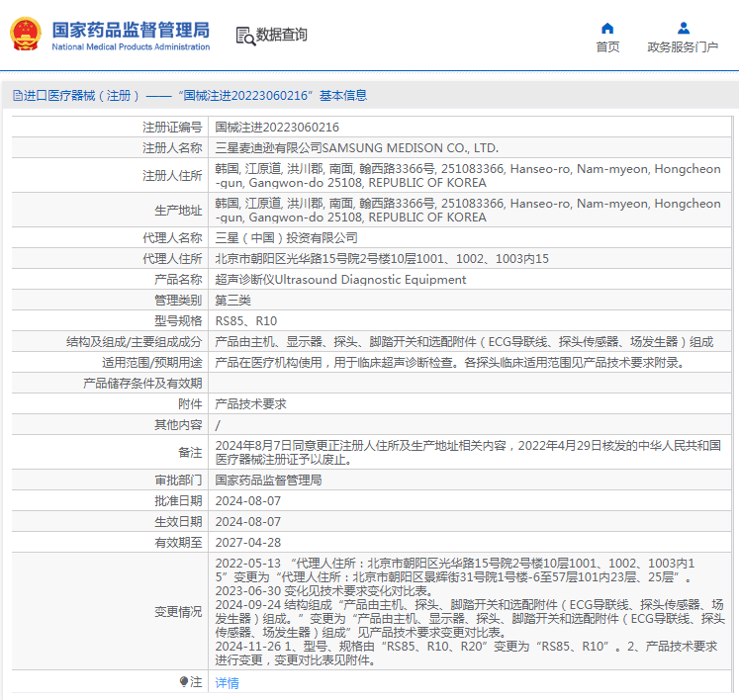Click the national emblem logo
Screen dimensions: 739x700
click(x=26, y=34)
